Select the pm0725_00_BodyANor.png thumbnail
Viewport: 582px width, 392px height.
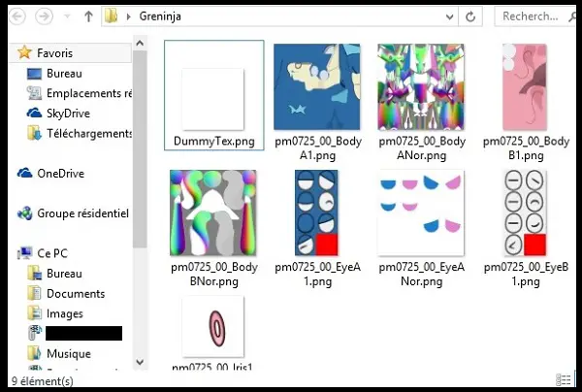tap(421, 87)
